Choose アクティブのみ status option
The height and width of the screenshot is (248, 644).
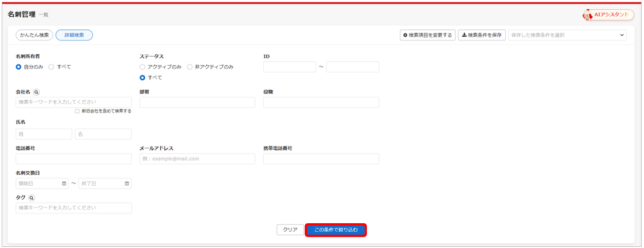[142, 67]
